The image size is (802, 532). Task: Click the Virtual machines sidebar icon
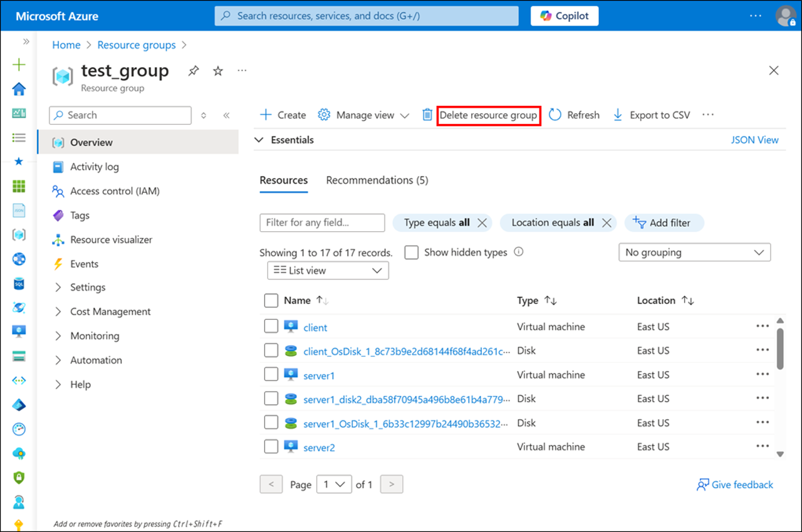pyautogui.click(x=19, y=330)
